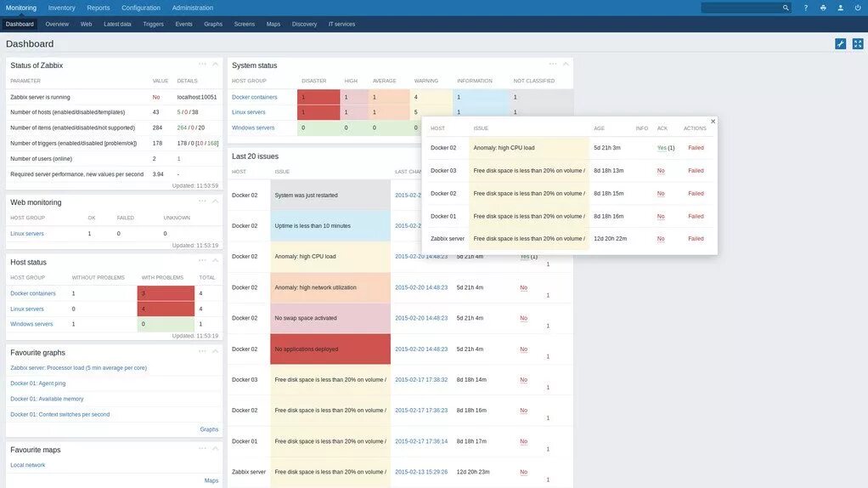Viewport: 868px width, 488px height.
Task: Switch to the Discovery tab
Action: pos(304,25)
